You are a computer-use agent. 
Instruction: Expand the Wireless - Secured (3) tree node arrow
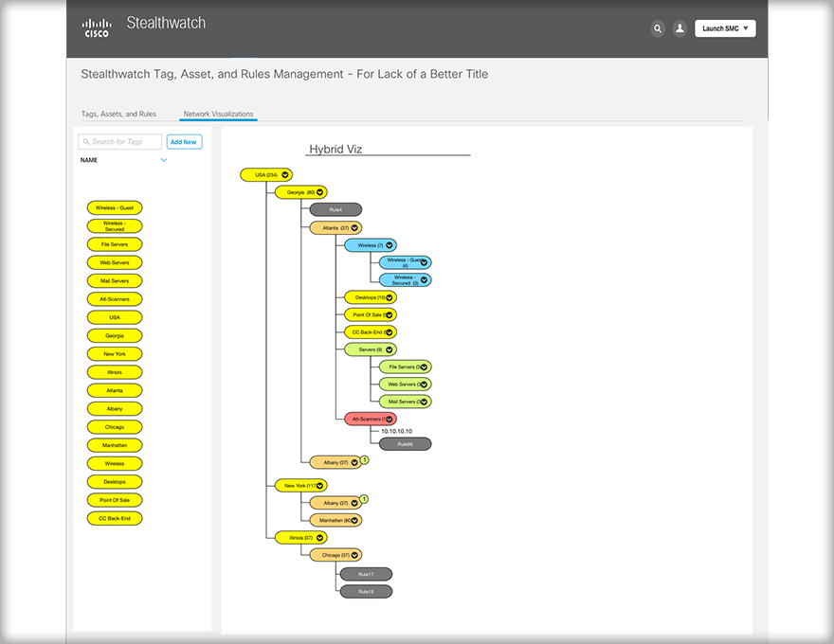click(x=424, y=280)
